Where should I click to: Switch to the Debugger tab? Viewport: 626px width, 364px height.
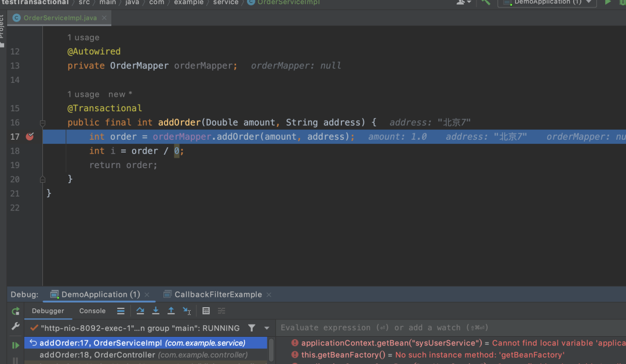tap(48, 311)
